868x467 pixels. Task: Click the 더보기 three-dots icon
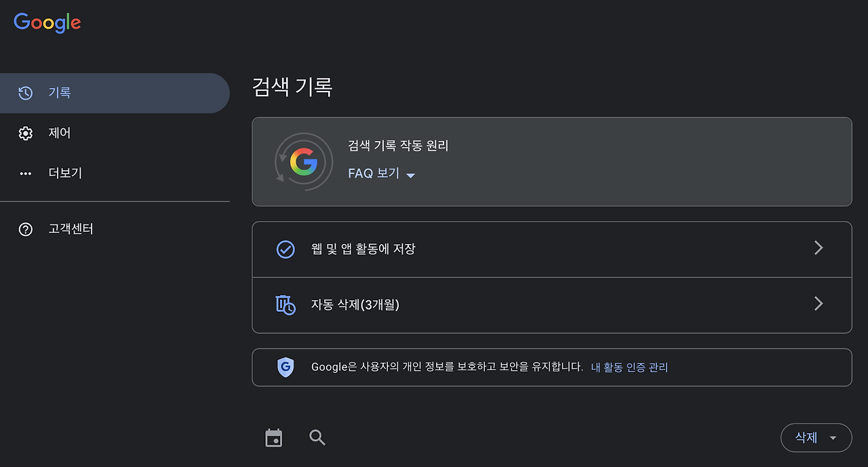[x=26, y=174]
